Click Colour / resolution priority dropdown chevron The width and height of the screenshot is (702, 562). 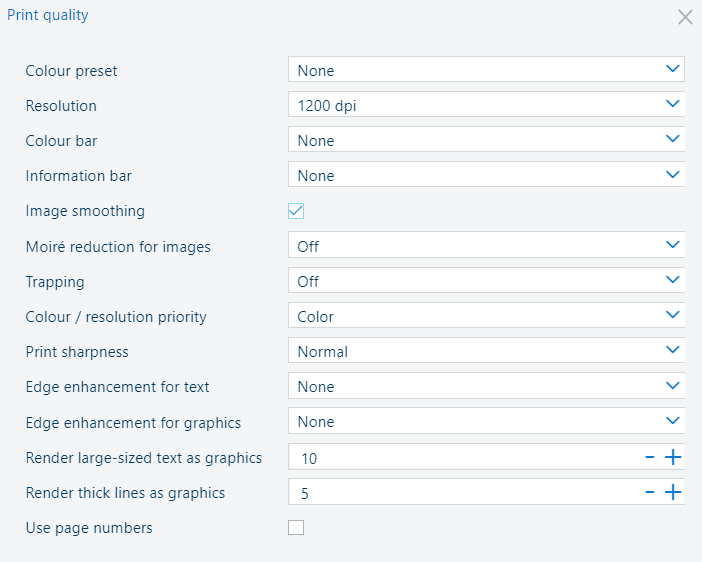click(672, 315)
